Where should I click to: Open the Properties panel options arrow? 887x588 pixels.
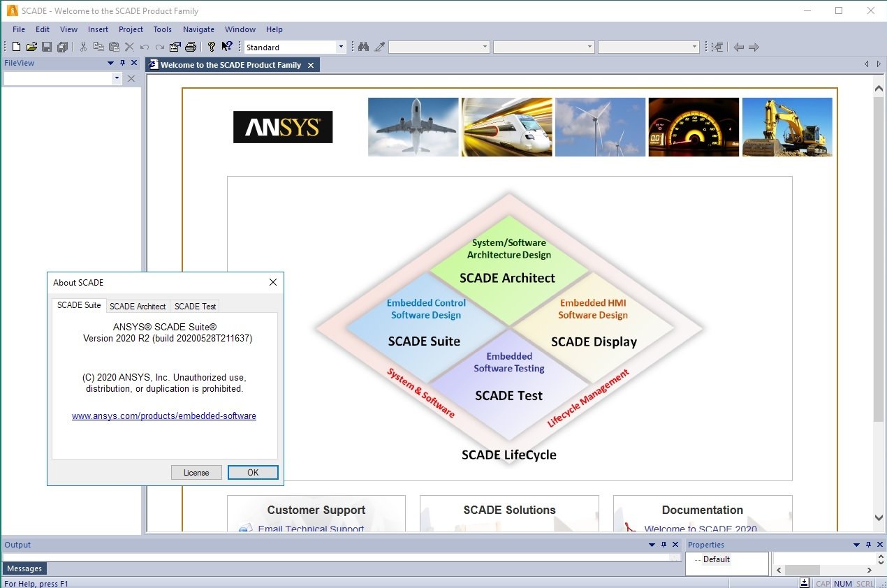pyautogui.click(x=856, y=545)
